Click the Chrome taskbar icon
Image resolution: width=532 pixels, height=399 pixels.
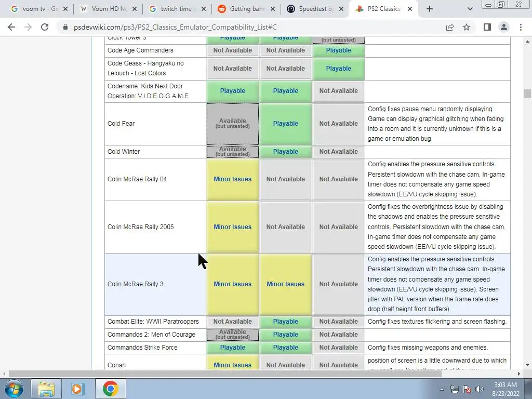(110, 389)
